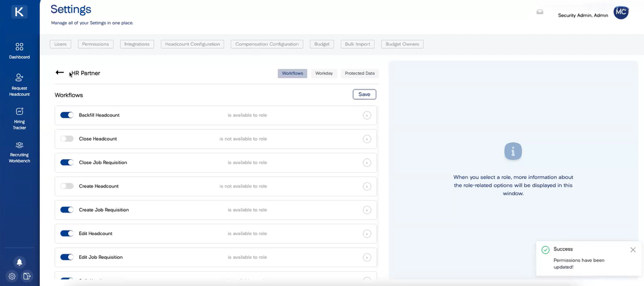644x286 pixels.
Task: Open the Hiring Tracker sidebar item
Action: [x=19, y=119]
